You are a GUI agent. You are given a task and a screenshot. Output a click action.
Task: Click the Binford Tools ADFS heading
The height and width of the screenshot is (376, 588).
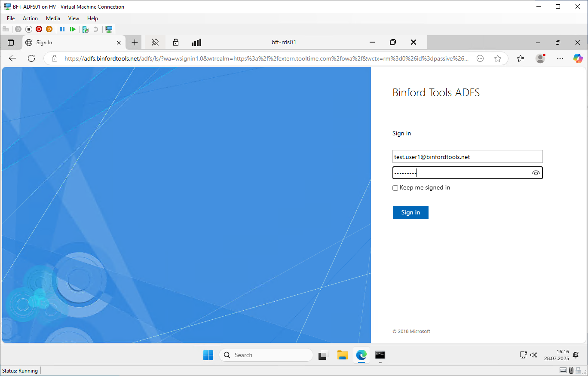click(436, 92)
